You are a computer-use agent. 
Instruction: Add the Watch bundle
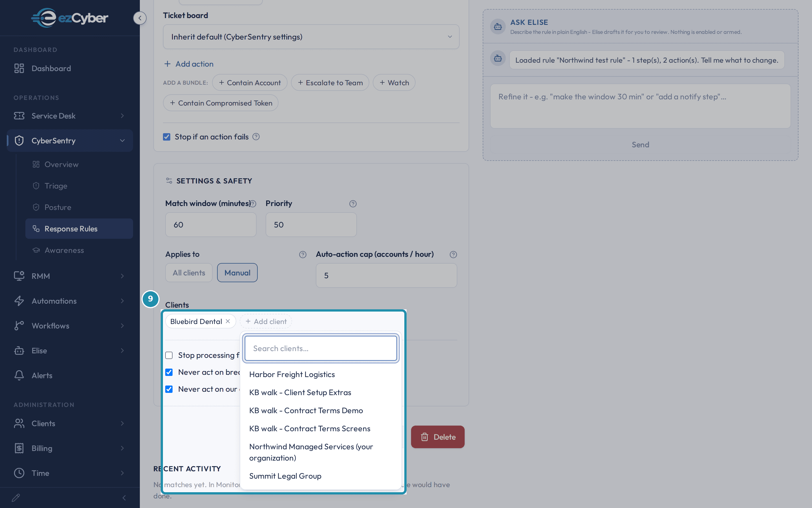[394, 83]
